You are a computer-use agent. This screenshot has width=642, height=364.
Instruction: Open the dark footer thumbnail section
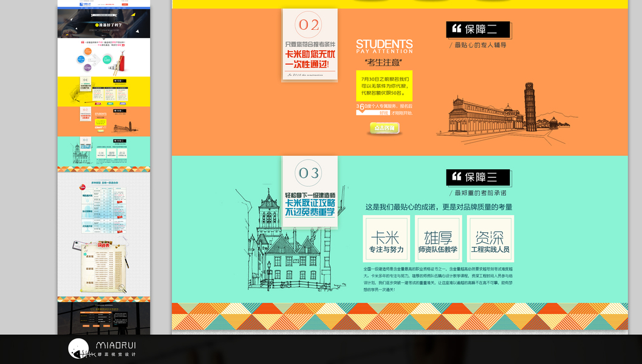pos(104,318)
